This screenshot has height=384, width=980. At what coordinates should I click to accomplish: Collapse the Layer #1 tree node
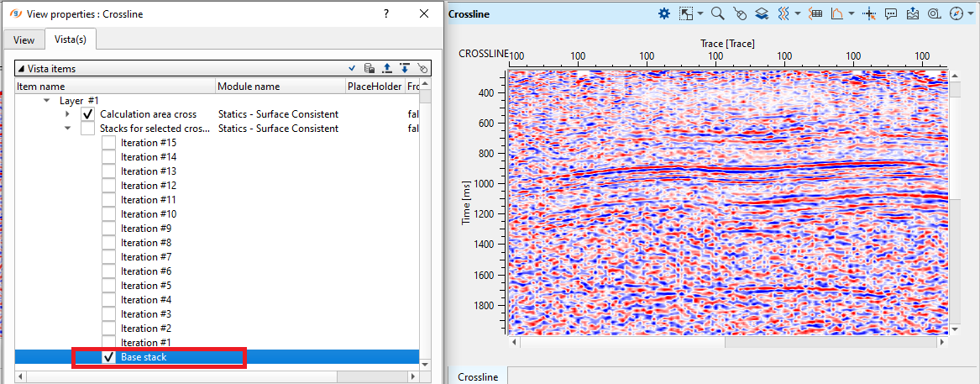[x=47, y=100]
